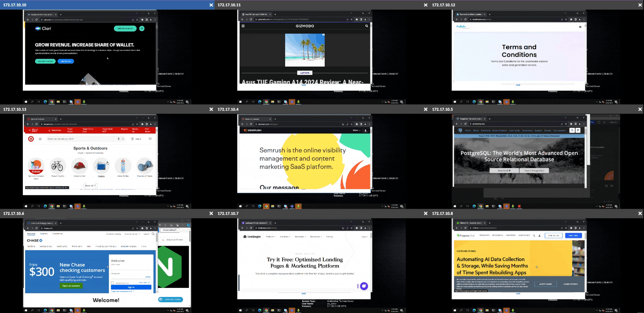The image size is (644, 313).
Task: Click 'New to PostgreSQL?' button
Action: point(534,171)
